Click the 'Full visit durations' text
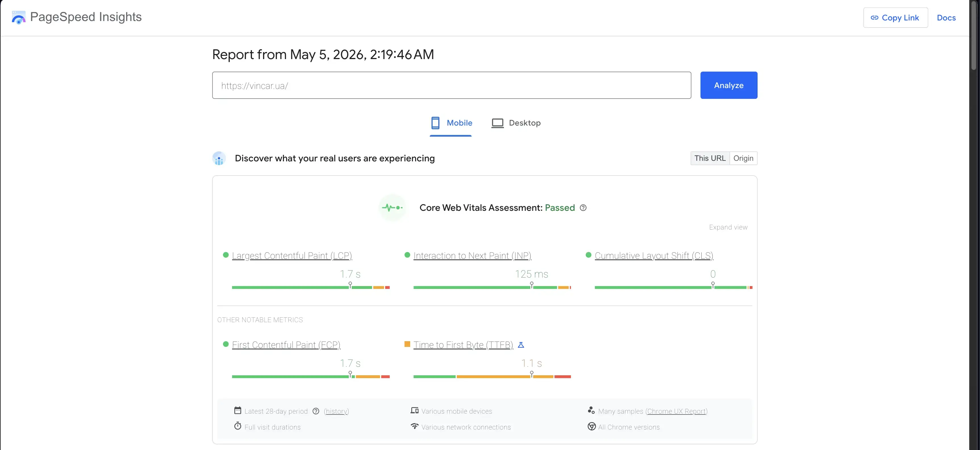The height and width of the screenshot is (450, 980). click(272, 427)
